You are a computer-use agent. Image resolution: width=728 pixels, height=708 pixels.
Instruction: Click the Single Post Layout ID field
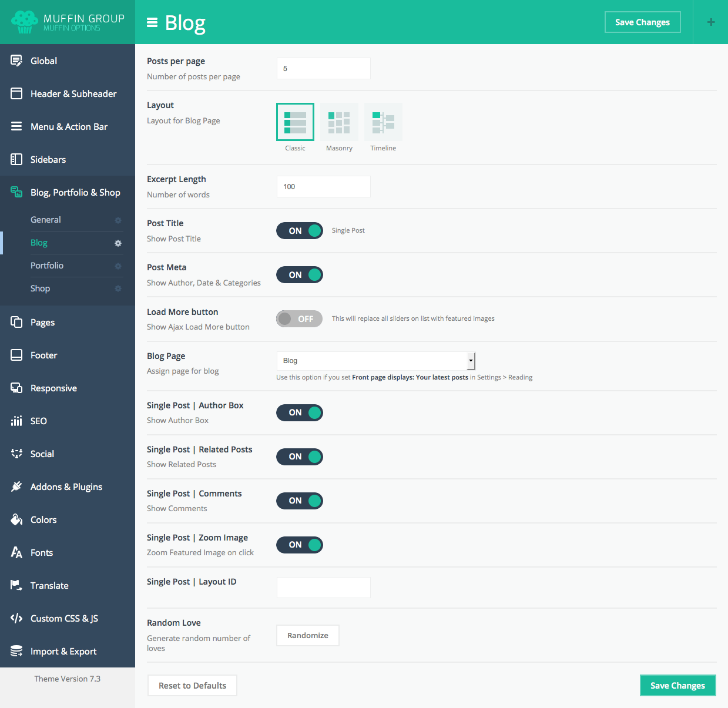pos(323,588)
